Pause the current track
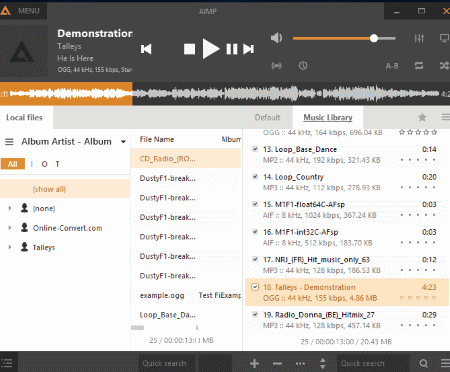450x372 pixels. point(232,49)
